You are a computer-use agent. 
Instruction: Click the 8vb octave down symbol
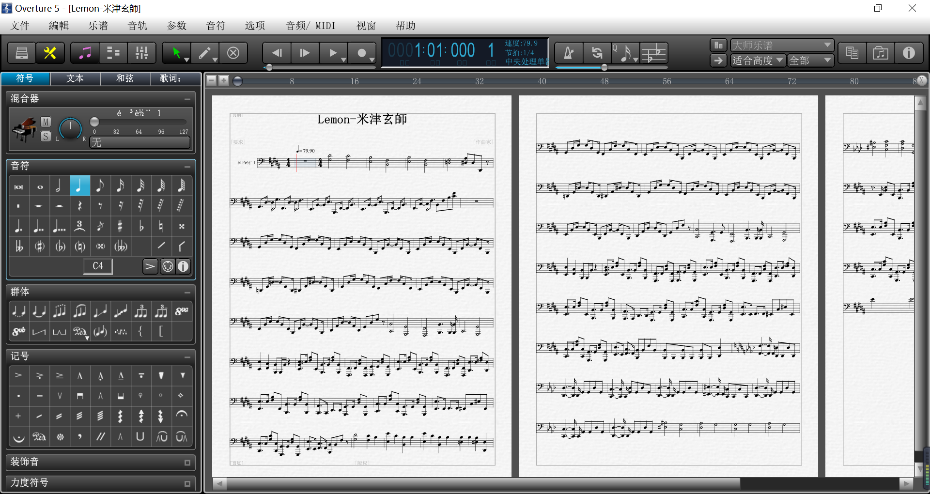[x=19, y=332]
